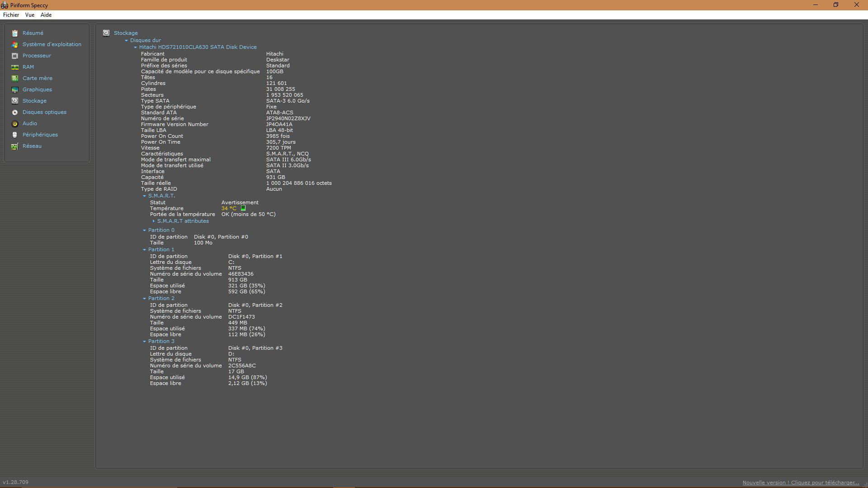The width and height of the screenshot is (868, 488).
Task: Click the ATA8-ACS standard value
Action: 279,113
